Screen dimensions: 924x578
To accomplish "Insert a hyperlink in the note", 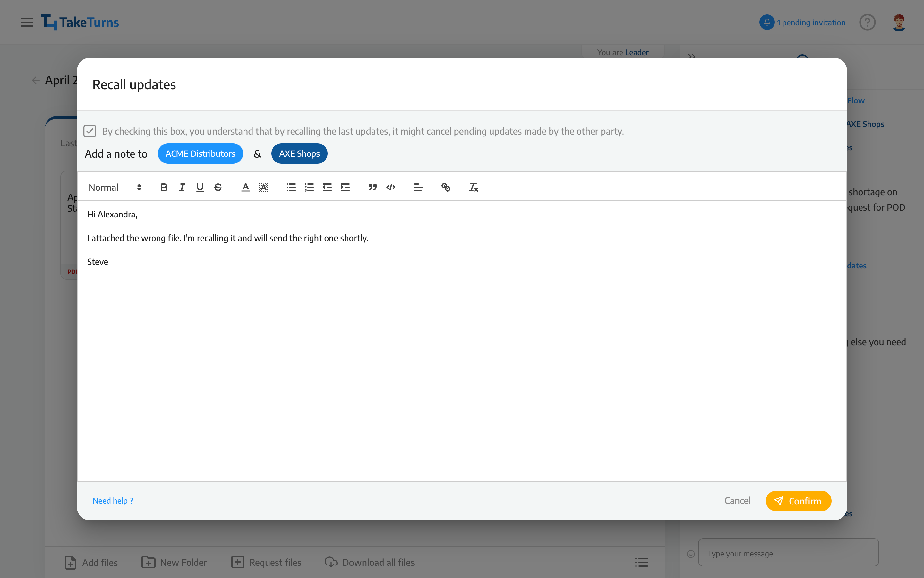I will pos(446,187).
